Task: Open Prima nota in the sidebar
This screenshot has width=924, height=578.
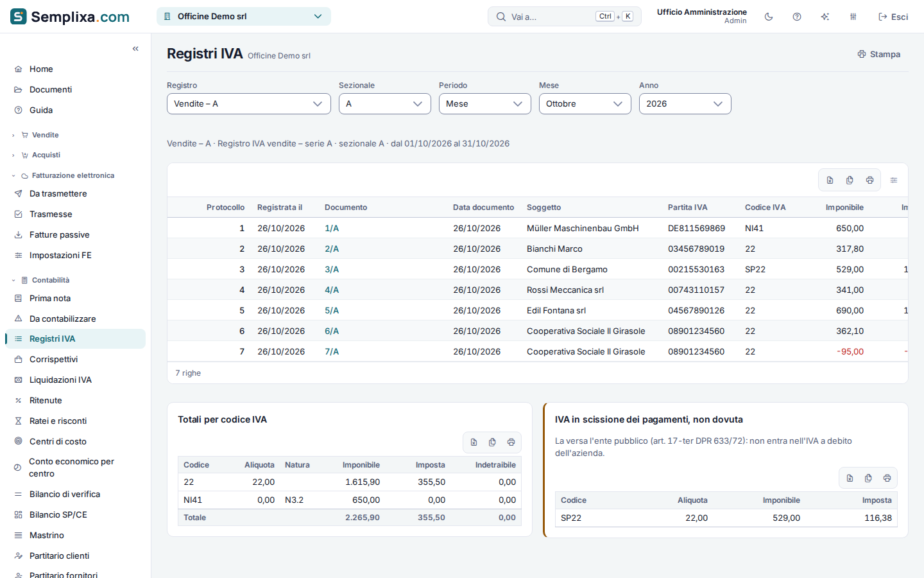Action: [76, 299]
